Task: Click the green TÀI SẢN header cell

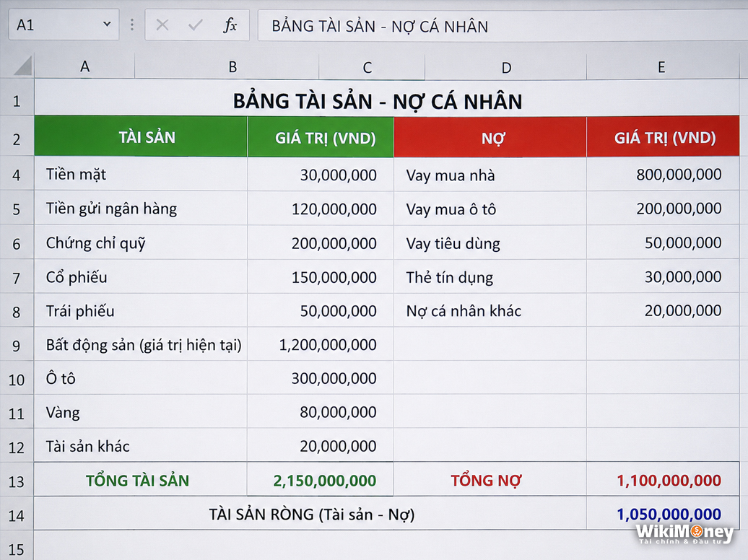Action: coord(141,137)
